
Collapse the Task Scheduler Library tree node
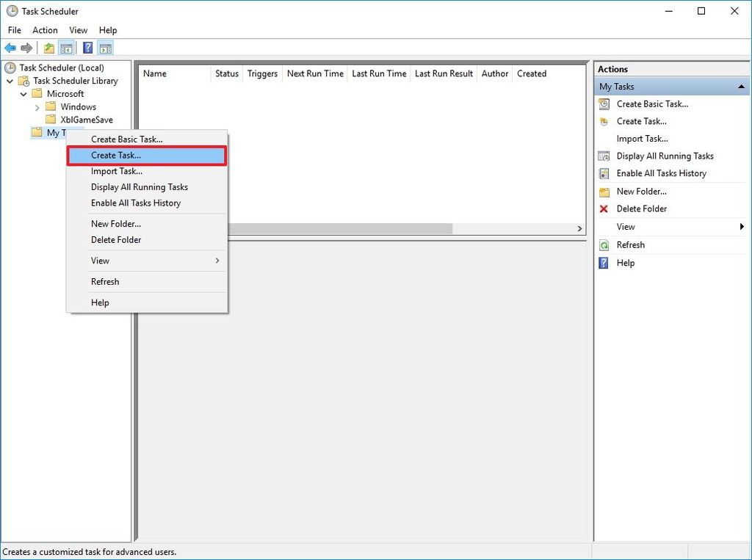pos(10,81)
